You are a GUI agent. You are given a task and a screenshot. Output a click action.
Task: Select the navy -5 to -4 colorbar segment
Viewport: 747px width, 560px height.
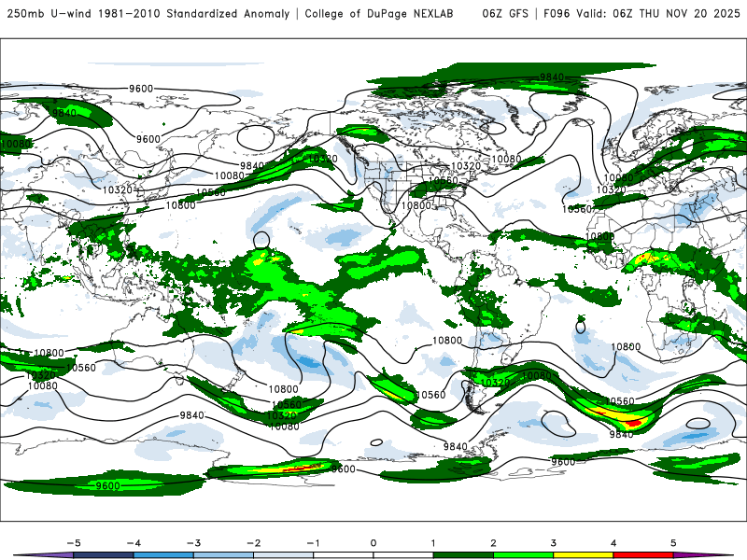tap(104, 555)
